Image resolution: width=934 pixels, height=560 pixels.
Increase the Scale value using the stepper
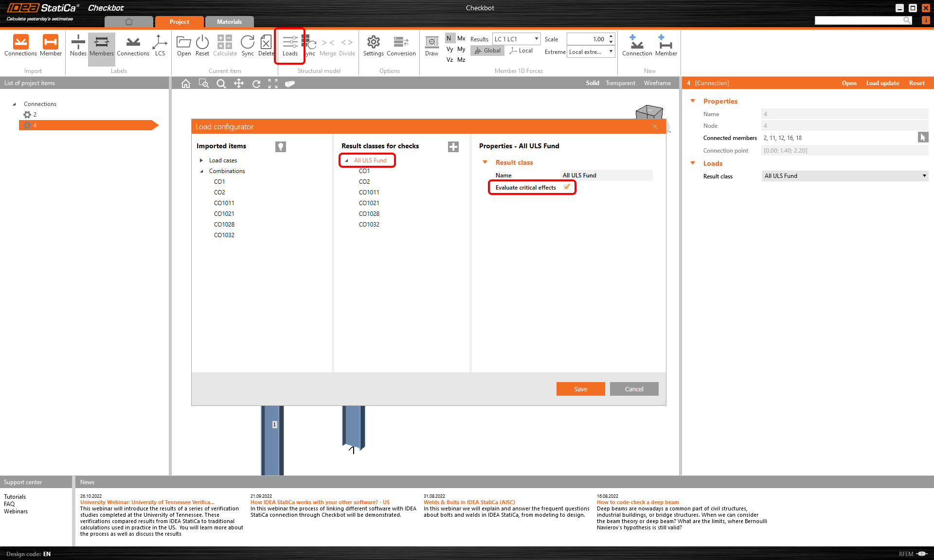(x=611, y=36)
